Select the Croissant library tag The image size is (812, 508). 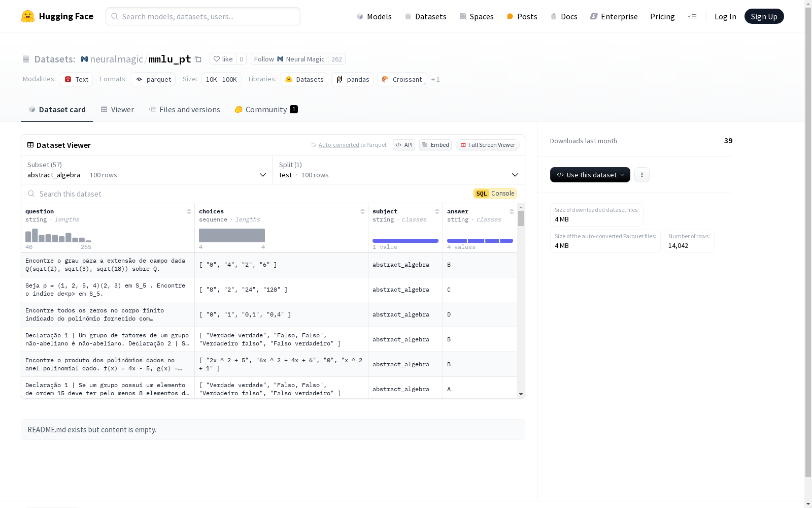(402, 79)
